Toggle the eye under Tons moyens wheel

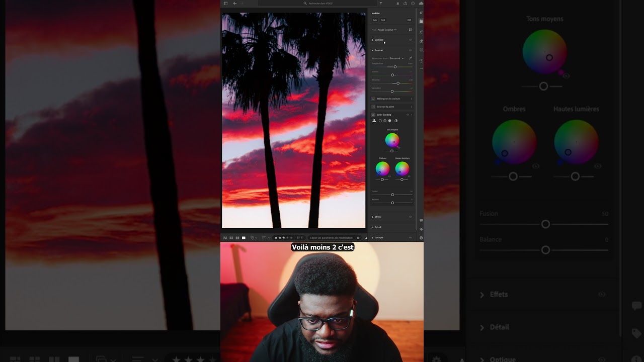399,148
